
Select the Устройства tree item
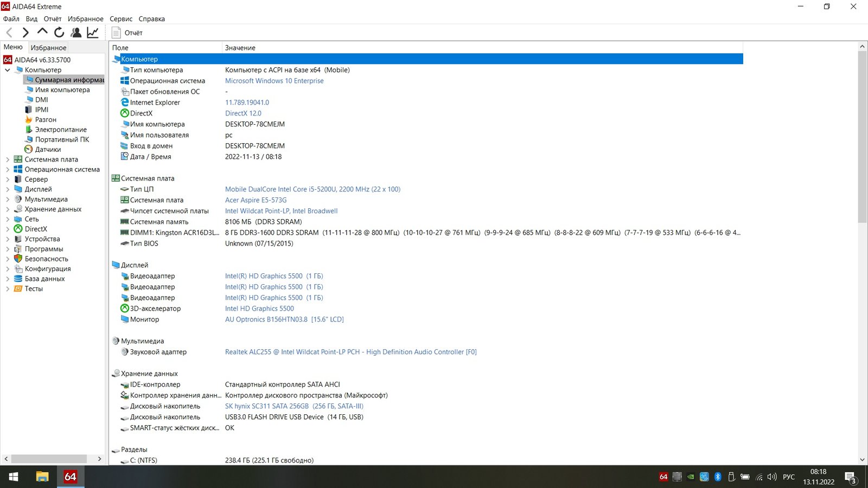click(x=42, y=239)
